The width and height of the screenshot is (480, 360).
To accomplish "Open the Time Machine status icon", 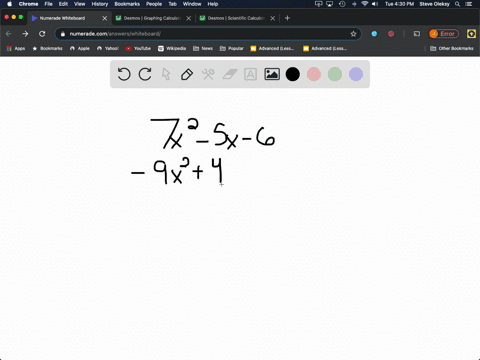I will (342, 4).
